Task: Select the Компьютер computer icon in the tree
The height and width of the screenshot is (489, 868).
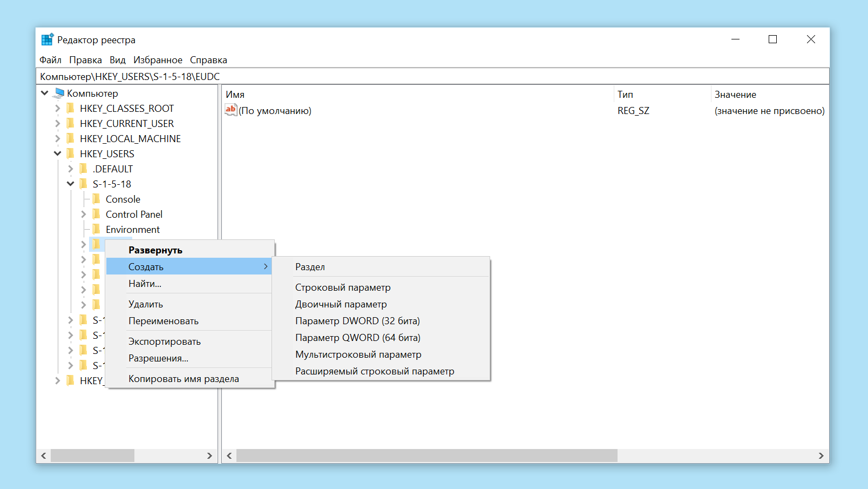Action: click(x=59, y=93)
